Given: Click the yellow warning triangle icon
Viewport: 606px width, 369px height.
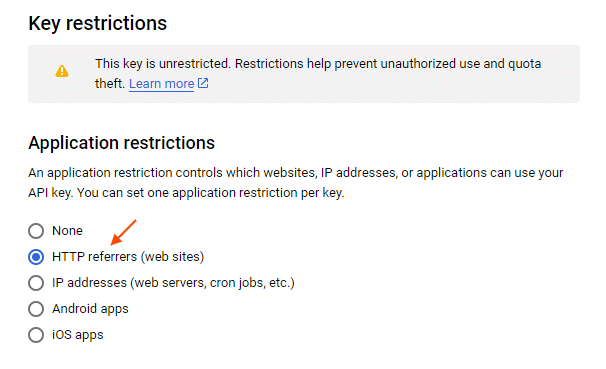Looking at the screenshot, I should coord(62,71).
